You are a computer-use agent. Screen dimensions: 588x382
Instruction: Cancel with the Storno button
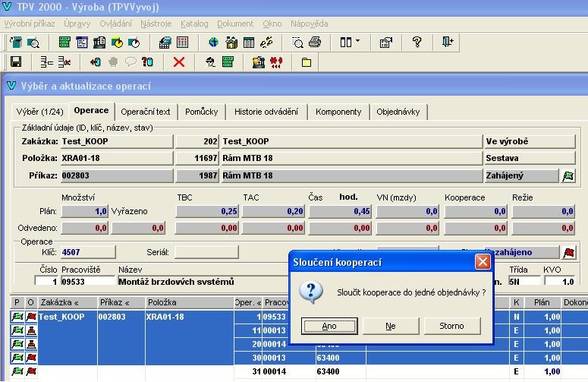click(452, 326)
